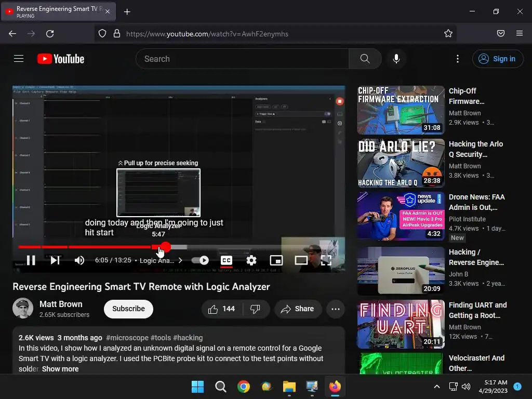The image size is (532, 399).
Task: Open clock showing 5:17 AM
Action: [493, 387]
